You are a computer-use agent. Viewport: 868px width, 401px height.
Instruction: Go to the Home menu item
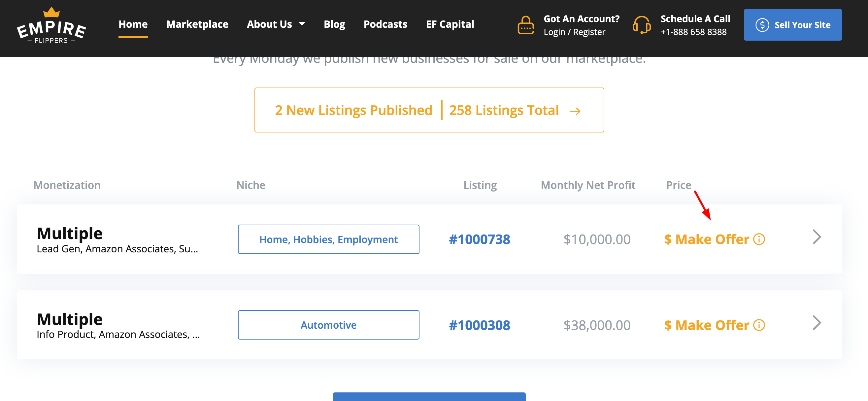pyautogui.click(x=133, y=24)
